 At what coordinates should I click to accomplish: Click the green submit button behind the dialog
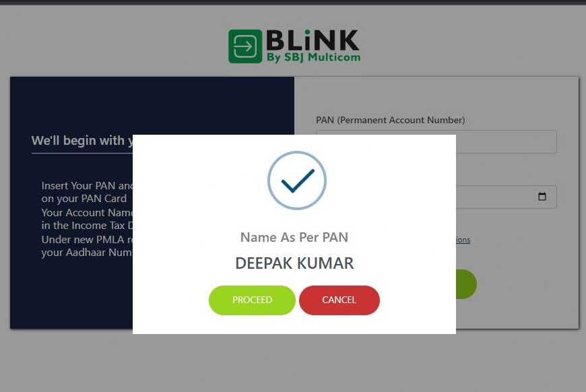click(466, 284)
